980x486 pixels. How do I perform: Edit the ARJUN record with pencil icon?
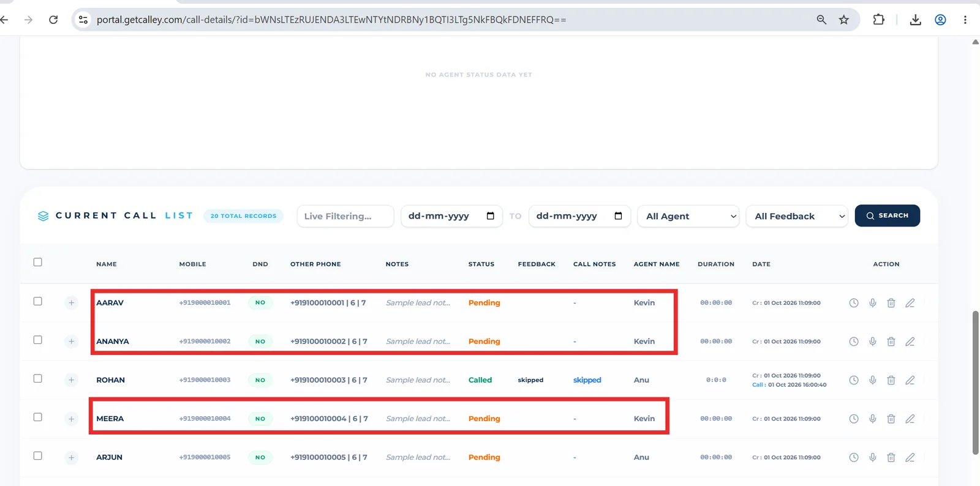pyautogui.click(x=910, y=457)
